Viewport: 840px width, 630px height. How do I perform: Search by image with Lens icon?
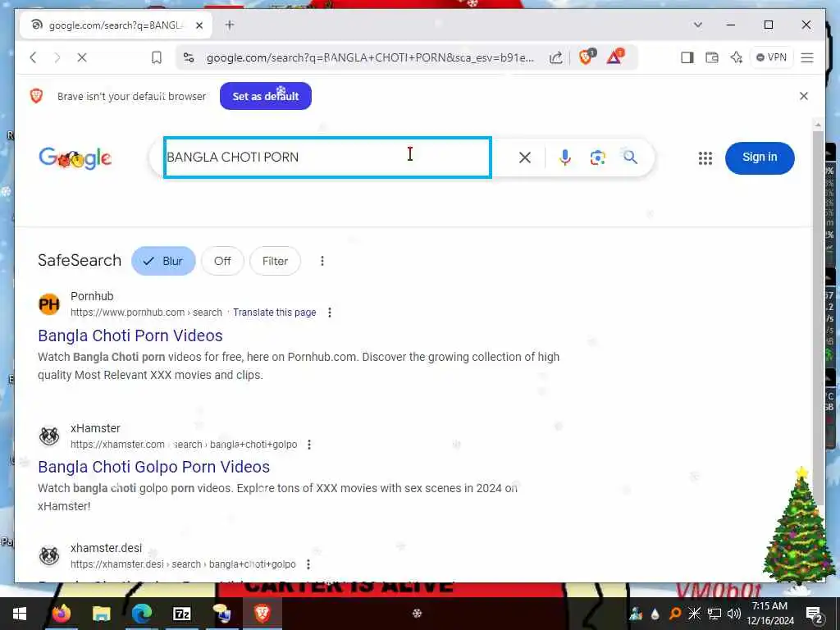597,157
